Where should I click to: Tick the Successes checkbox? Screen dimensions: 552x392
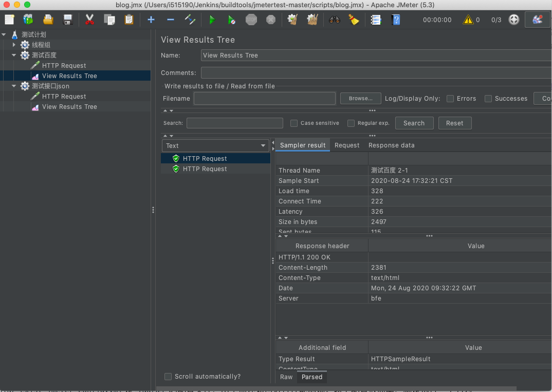click(x=488, y=99)
